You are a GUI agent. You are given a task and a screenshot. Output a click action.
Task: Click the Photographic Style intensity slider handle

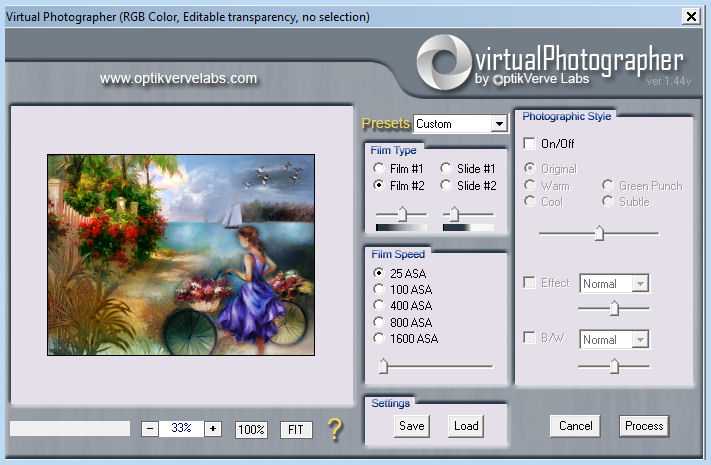(599, 233)
